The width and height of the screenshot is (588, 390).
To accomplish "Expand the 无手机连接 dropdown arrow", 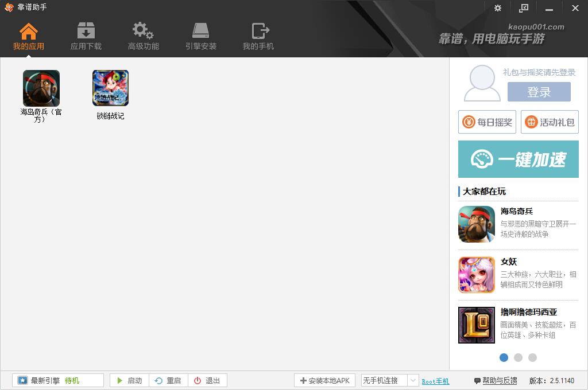I will coord(413,380).
